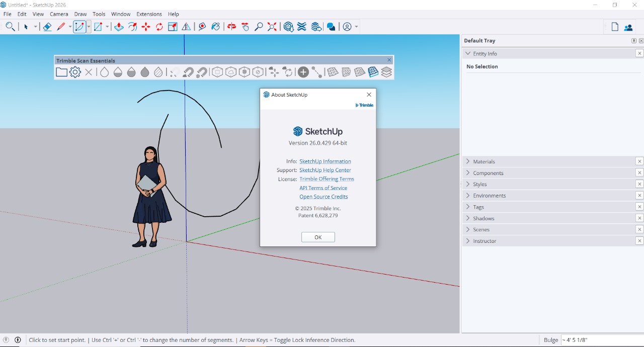Select the Pan hand tool

click(245, 27)
